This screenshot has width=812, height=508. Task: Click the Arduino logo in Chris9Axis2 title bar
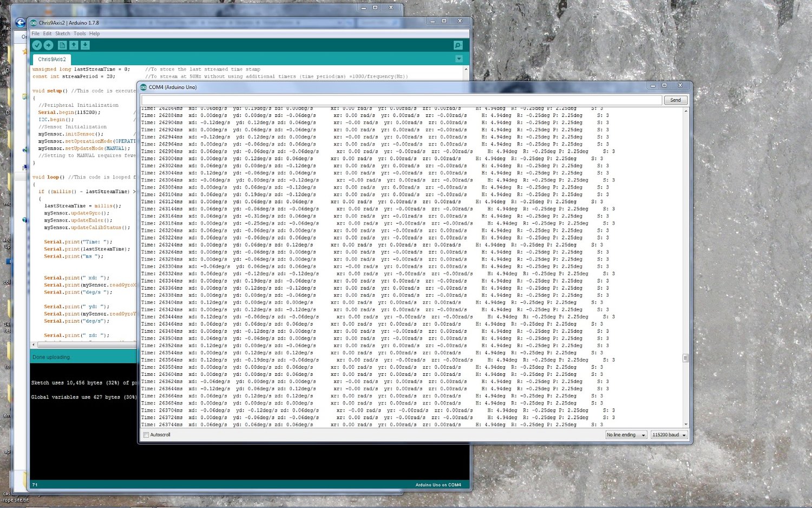[x=34, y=23]
